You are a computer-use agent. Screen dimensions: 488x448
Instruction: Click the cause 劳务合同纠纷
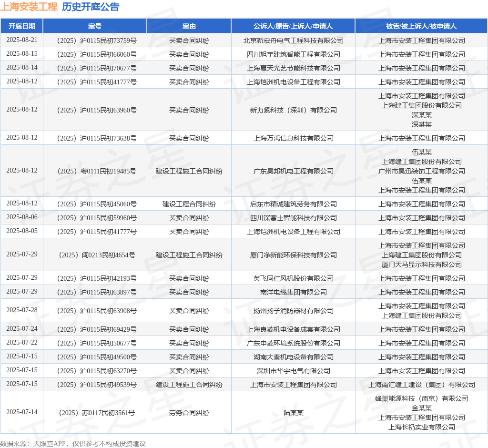point(189,413)
